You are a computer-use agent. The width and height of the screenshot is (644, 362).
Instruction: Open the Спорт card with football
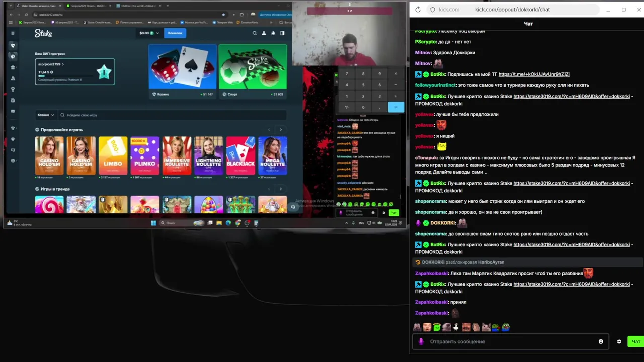253,70
